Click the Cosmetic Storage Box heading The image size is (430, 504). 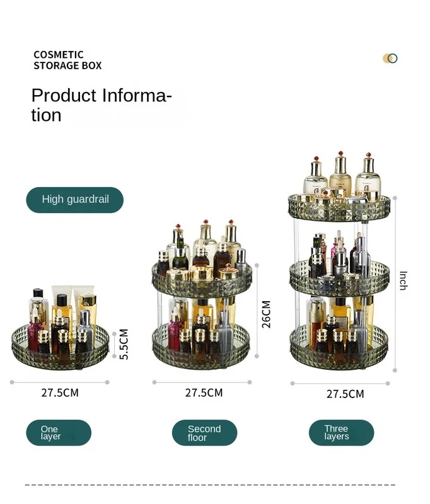pos(67,60)
